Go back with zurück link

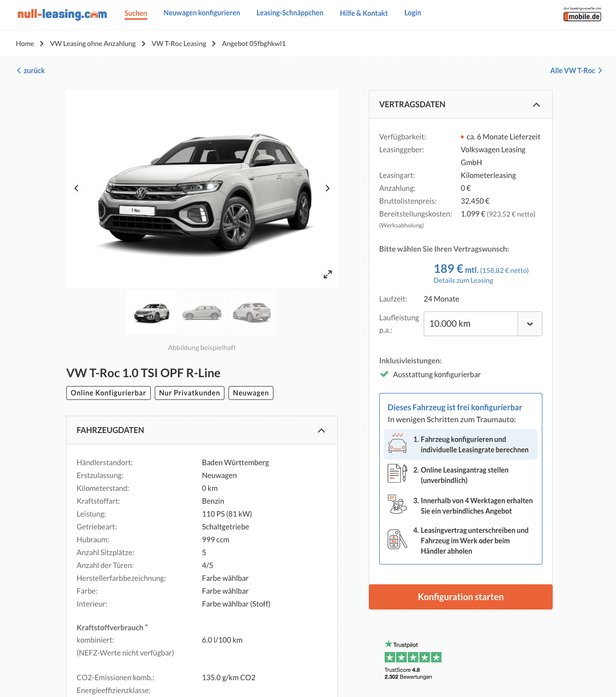coord(31,71)
